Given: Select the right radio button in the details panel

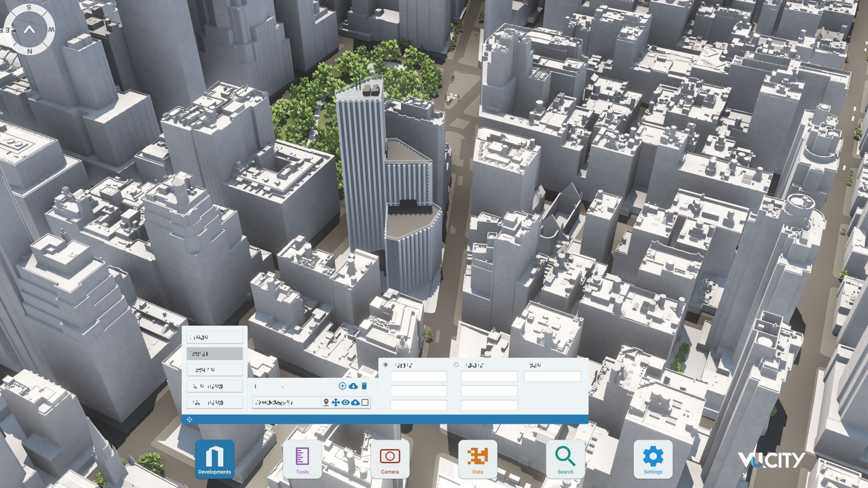Looking at the screenshot, I should (456, 364).
